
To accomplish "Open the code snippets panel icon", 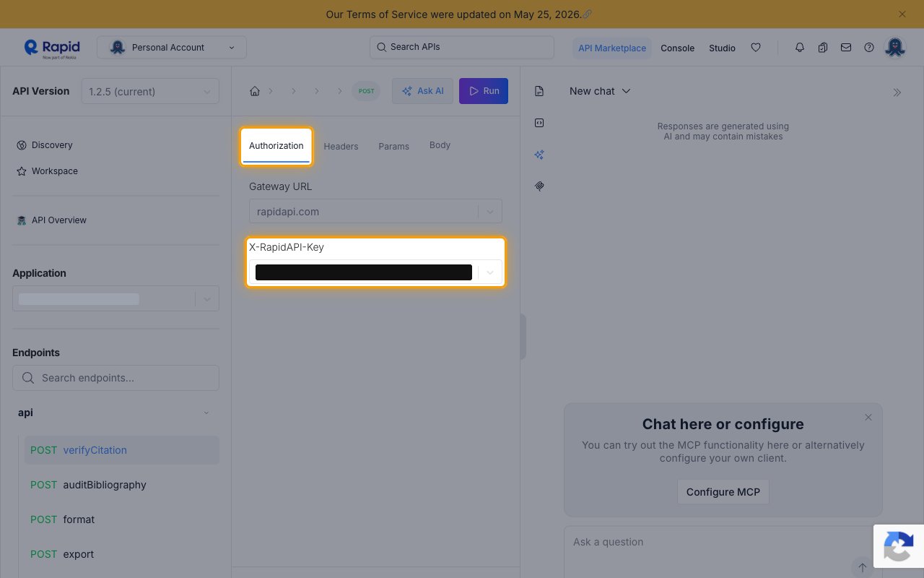I will [539, 123].
